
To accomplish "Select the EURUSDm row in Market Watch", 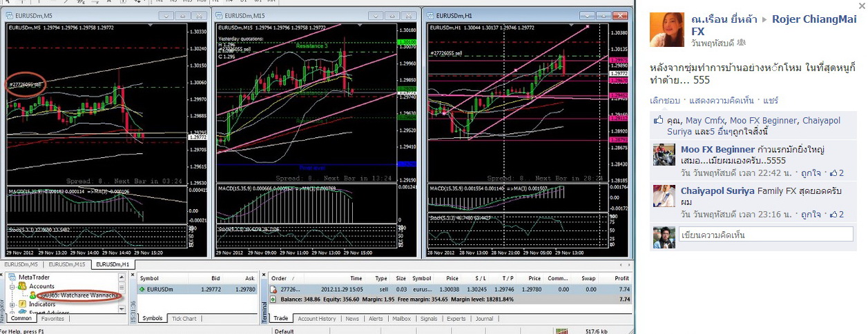I will point(197,289).
